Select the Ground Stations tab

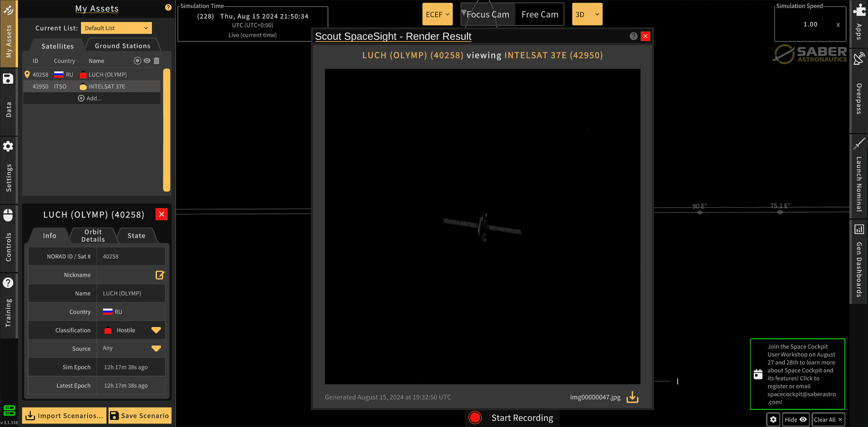point(123,46)
